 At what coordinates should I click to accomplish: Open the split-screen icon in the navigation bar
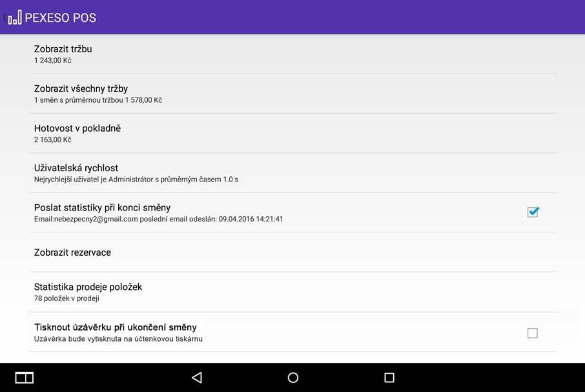tap(25, 377)
